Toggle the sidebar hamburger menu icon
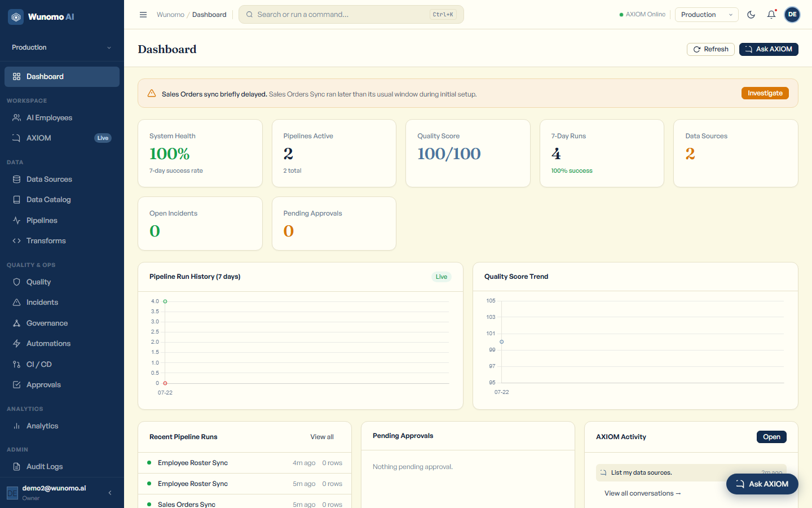The width and height of the screenshot is (812, 508). pos(143,15)
